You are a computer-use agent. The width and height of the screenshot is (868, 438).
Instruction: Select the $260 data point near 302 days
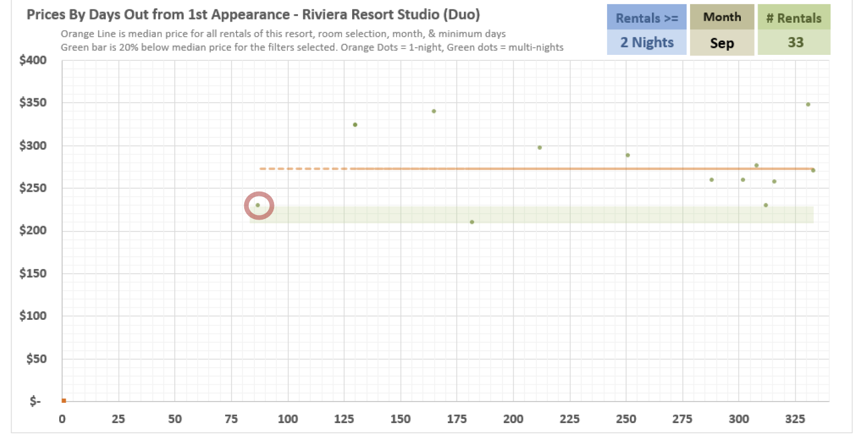743,180
